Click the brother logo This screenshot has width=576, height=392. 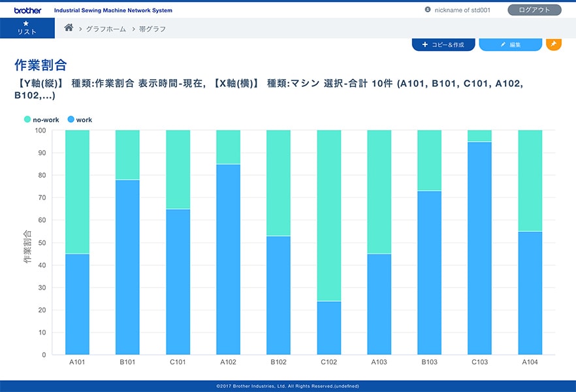(x=27, y=10)
